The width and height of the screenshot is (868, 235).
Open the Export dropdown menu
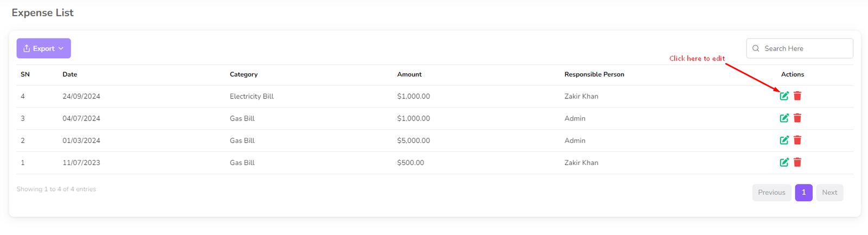(43, 48)
